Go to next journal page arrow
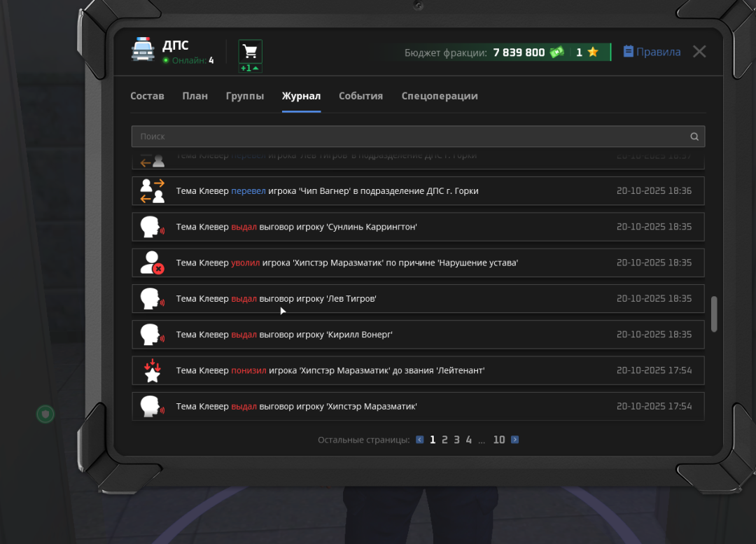This screenshot has height=544, width=756. click(515, 440)
